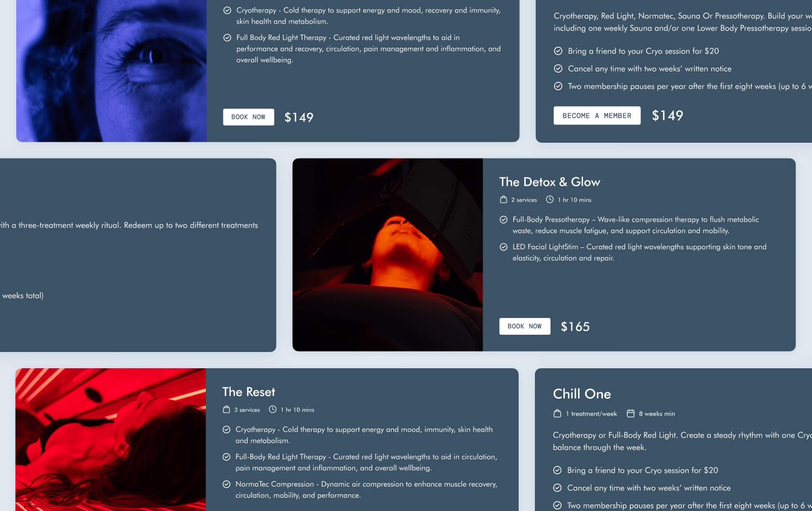This screenshot has width=812, height=511.
Task: Click checkmark beside NormaTec Compression
Action: 226,484
